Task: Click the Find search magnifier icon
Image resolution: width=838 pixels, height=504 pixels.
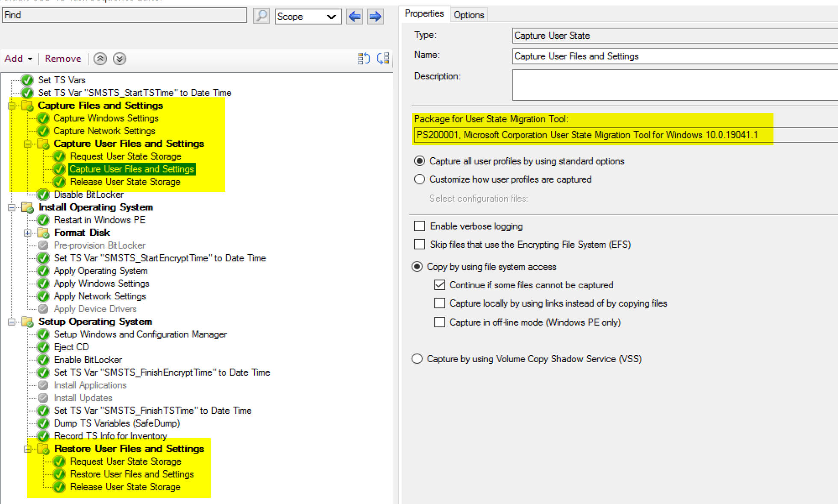Action: tap(261, 16)
